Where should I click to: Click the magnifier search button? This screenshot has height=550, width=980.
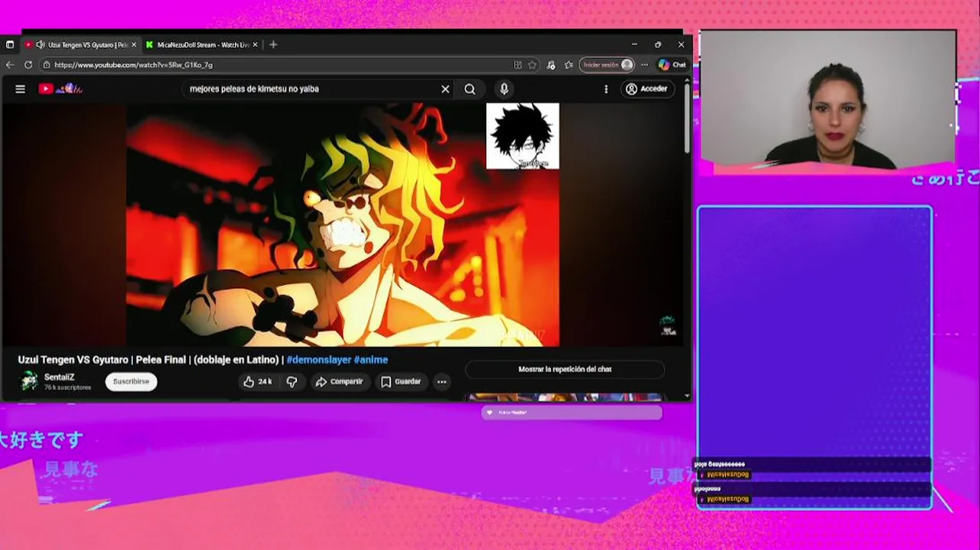(x=470, y=89)
